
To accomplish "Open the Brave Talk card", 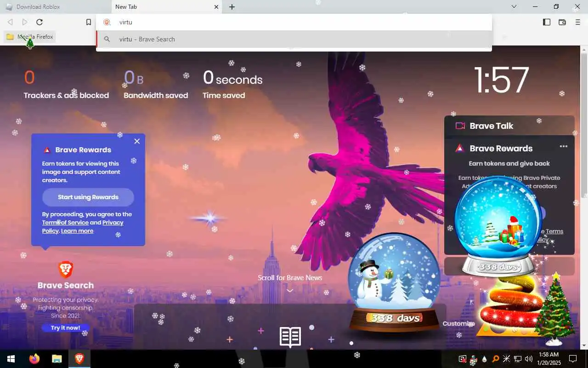I will tap(509, 126).
